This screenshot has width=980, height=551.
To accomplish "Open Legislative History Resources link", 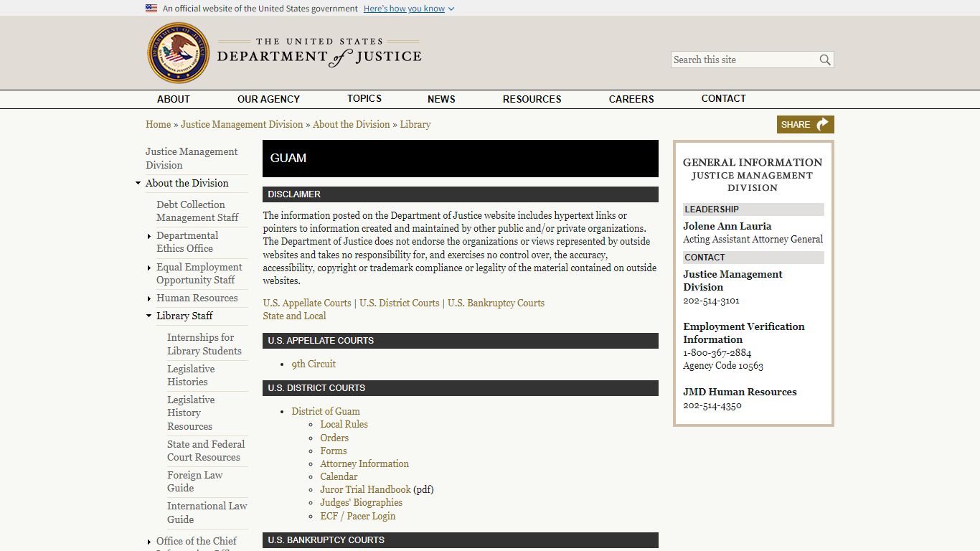I will [x=191, y=413].
